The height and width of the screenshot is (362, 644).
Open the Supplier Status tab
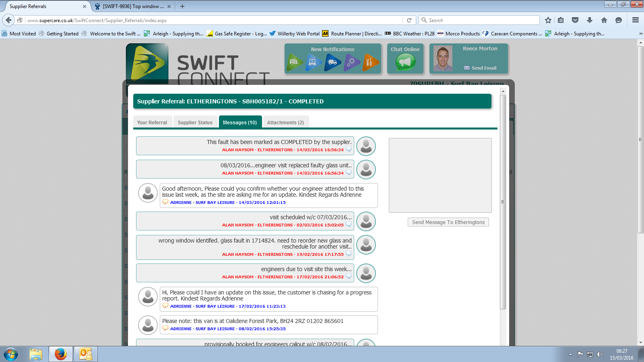pos(195,122)
